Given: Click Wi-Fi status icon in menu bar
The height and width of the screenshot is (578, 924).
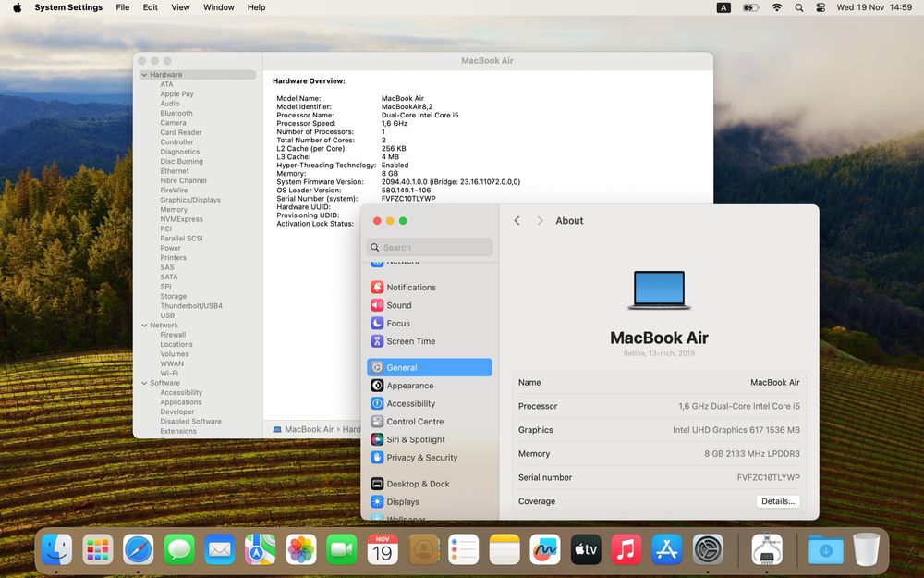Looking at the screenshot, I should click(x=777, y=7).
